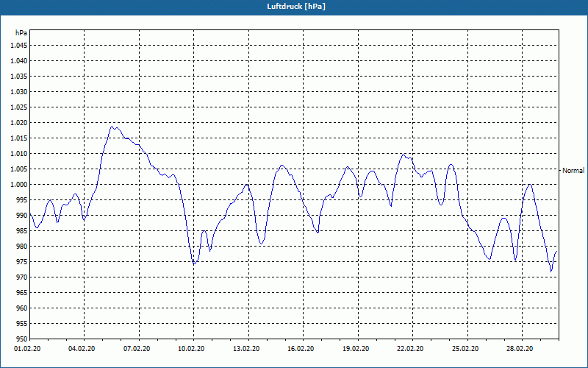Click the 1.005 pressure axis label
Image resolution: width=588 pixels, height=368 pixels.
coord(19,169)
